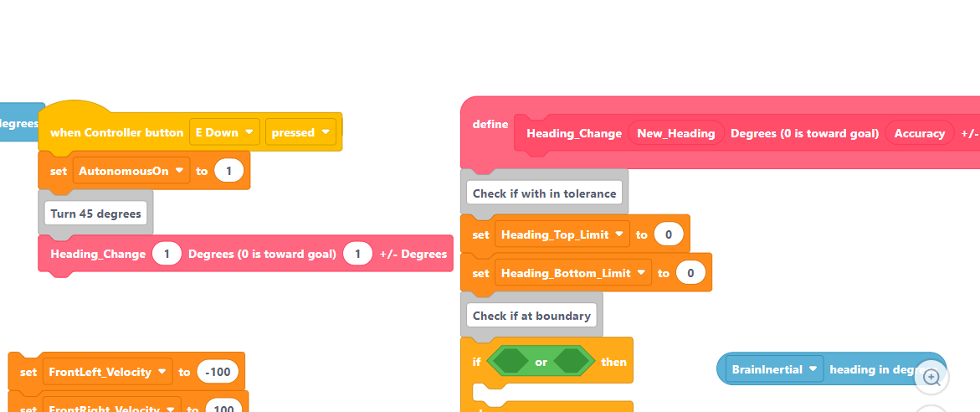
Task: Open the E Down button dropdown
Action: (x=224, y=132)
